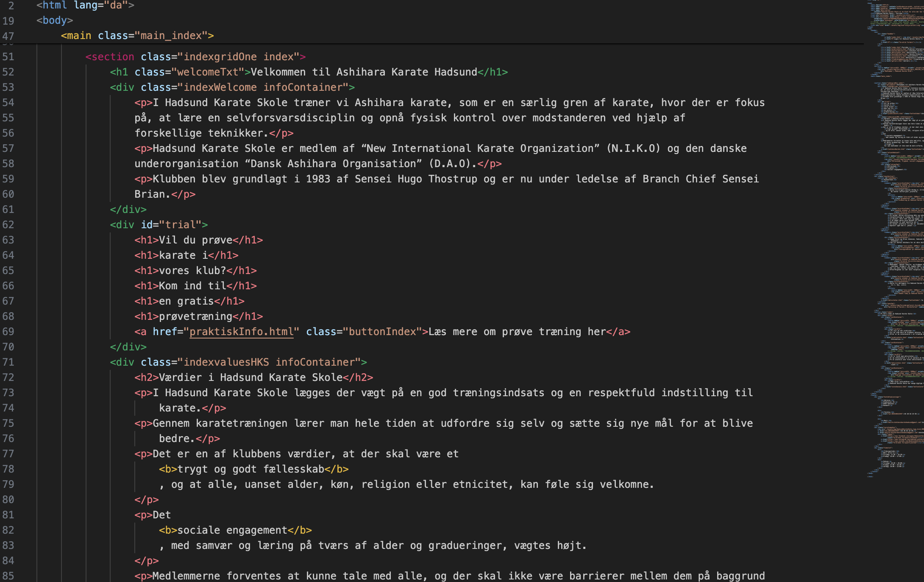Image resolution: width=924 pixels, height=582 pixels.
Task: Open the praktiskInfo.html link in the href
Action: [x=241, y=332]
